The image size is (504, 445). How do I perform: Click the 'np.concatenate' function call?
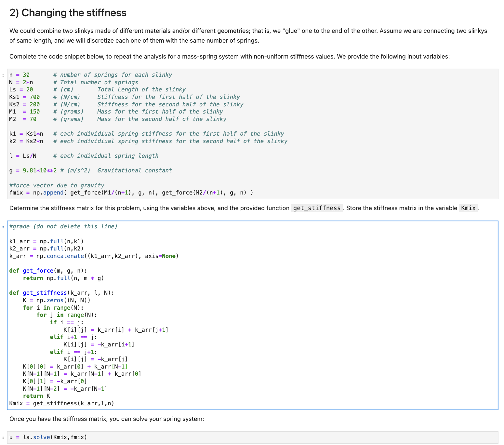point(65,256)
